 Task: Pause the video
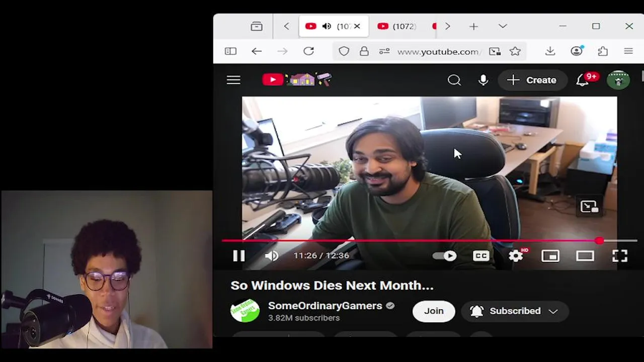(x=239, y=256)
